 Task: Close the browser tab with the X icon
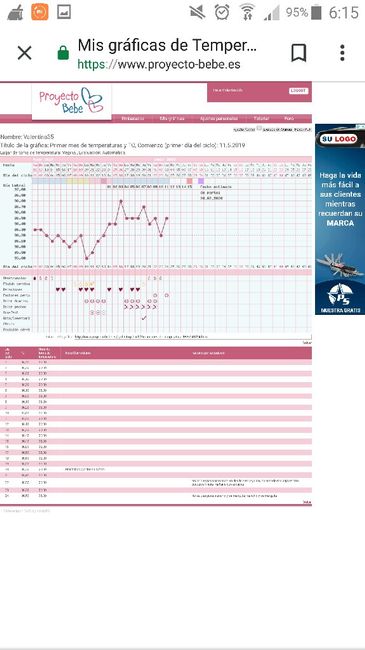(x=24, y=53)
